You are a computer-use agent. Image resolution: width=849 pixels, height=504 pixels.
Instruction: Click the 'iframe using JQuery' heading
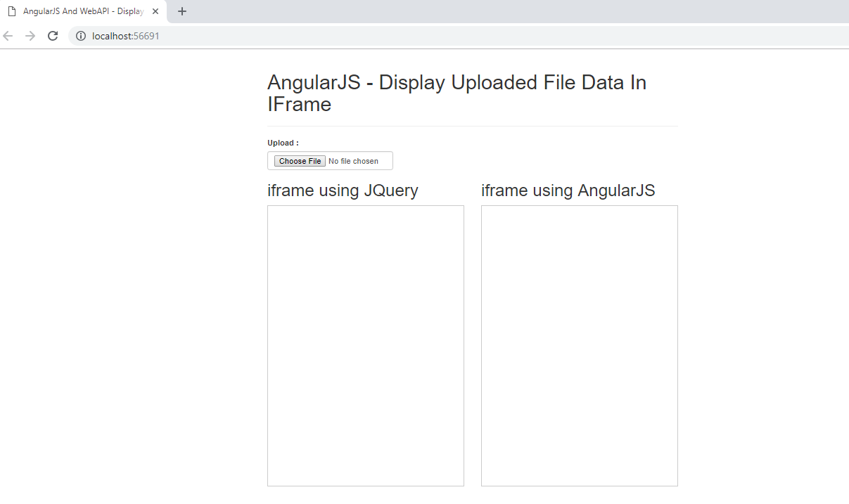click(x=343, y=190)
